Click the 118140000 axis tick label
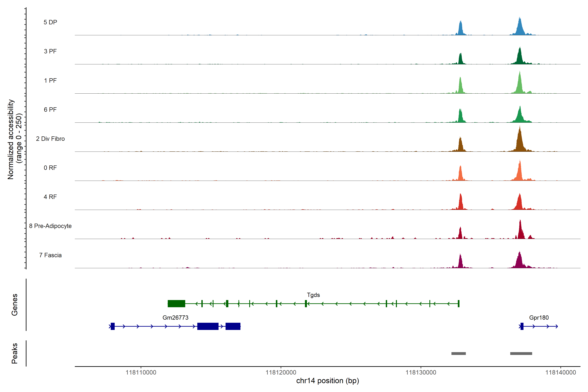The width and height of the screenshot is (588, 392). (561, 373)
